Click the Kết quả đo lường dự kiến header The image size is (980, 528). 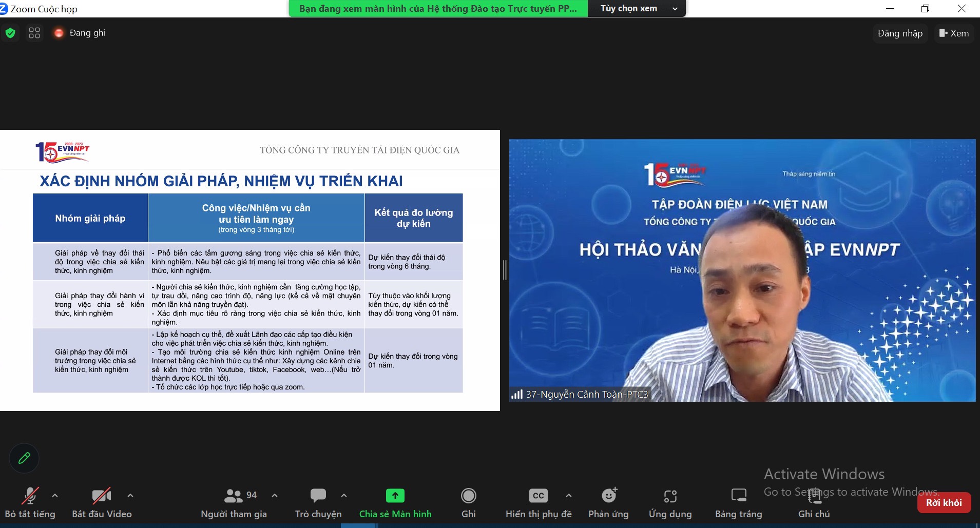(x=414, y=218)
